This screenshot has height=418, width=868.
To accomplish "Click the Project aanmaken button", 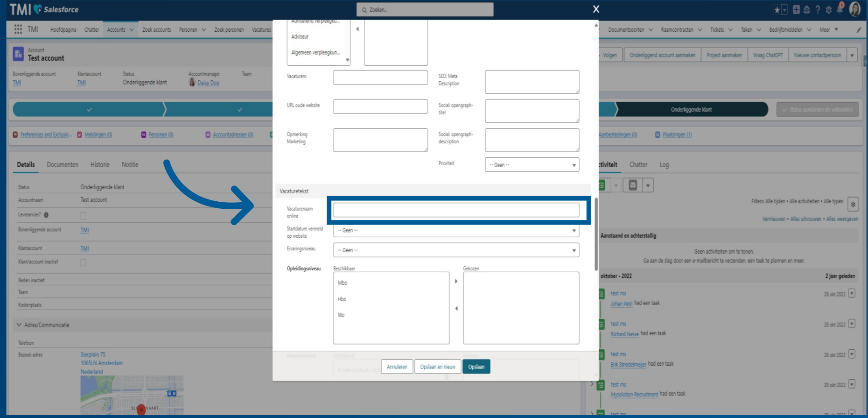I will [724, 55].
